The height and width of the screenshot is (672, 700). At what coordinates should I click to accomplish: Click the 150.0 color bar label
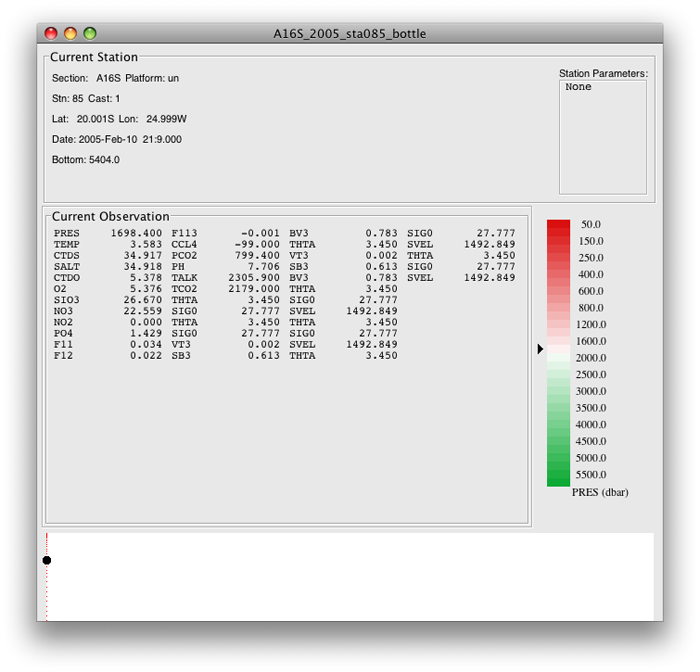(x=591, y=241)
